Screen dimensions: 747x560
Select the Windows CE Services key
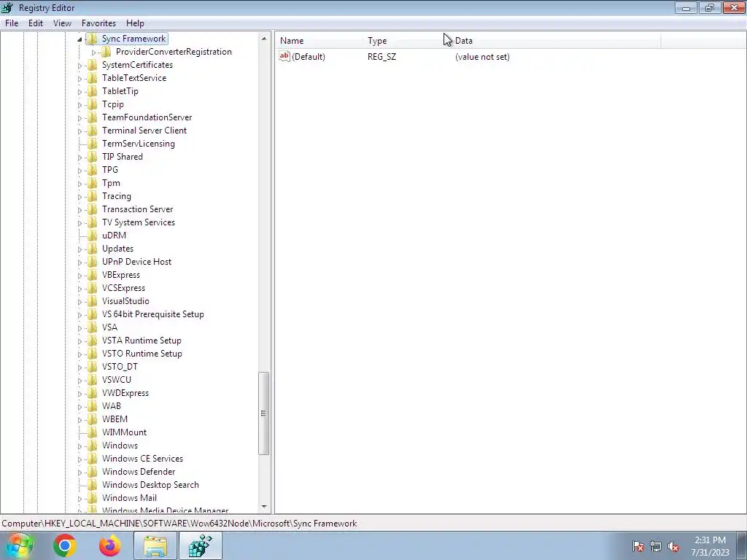[142, 459]
